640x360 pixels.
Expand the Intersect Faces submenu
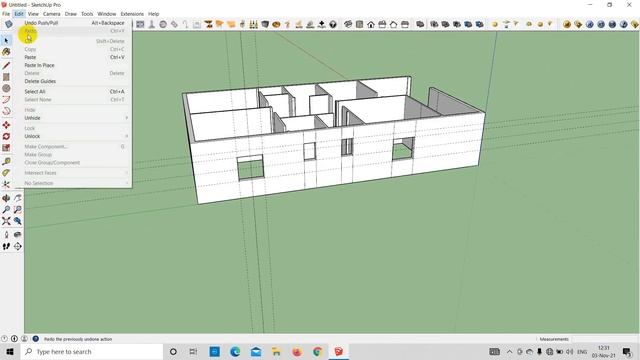73,173
